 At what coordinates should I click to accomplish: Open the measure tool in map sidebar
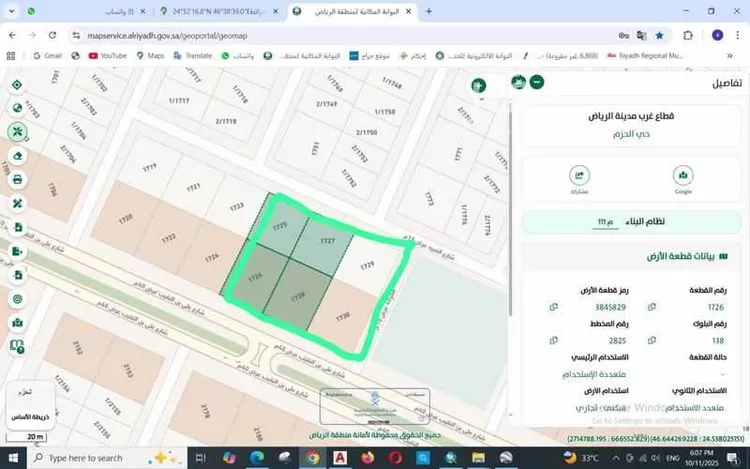click(x=17, y=204)
